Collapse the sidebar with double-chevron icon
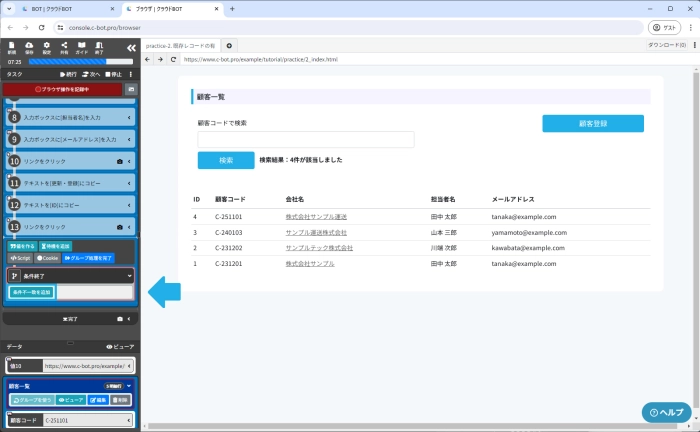 [x=131, y=47]
